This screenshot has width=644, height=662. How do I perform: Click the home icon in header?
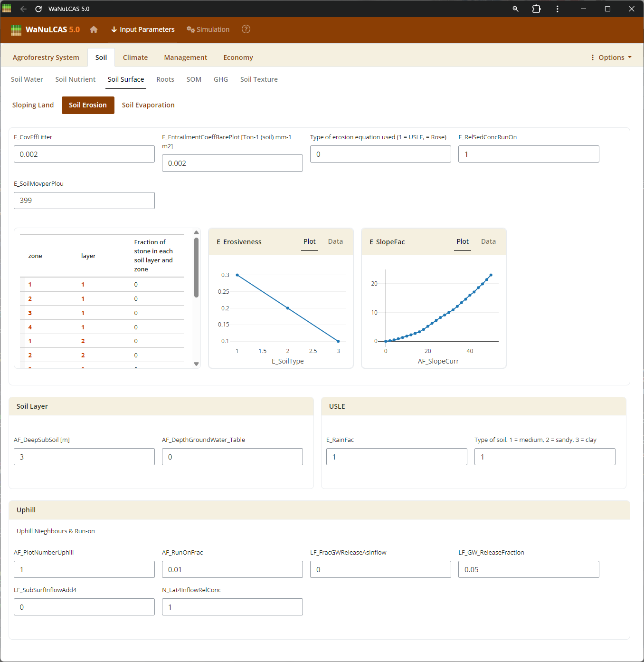click(x=94, y=29)
